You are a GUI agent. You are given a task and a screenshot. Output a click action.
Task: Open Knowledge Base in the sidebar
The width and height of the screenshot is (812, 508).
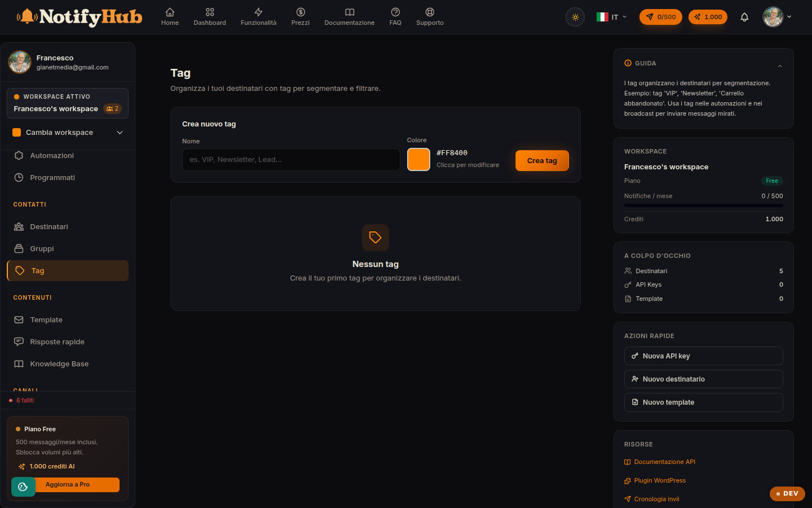(68, 364)
